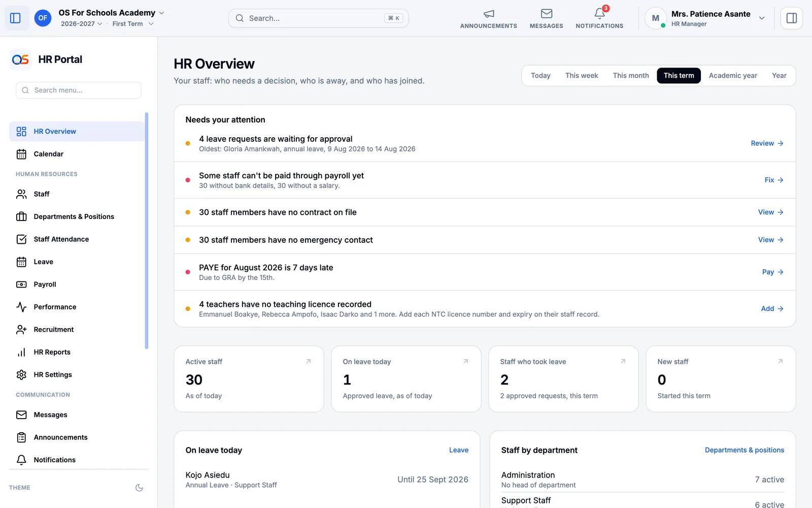Open the 2026-2027 academic year dropdown
The image size is (812, 508).
tap(82, 24)
